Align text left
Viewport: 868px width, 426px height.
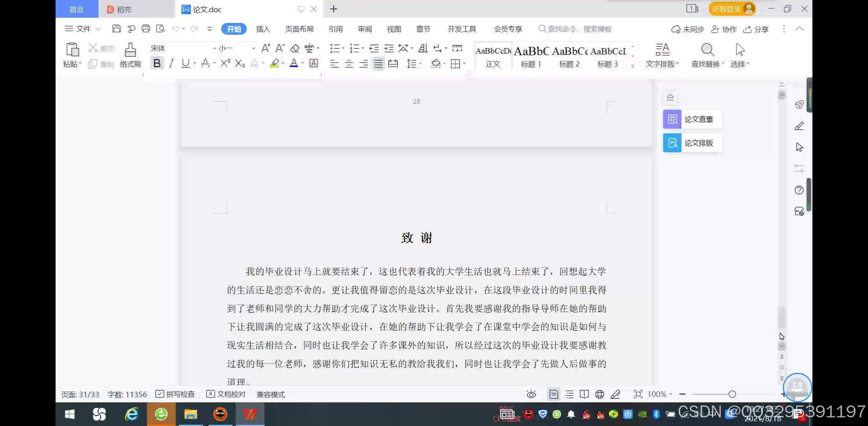[x=334, y=64]
